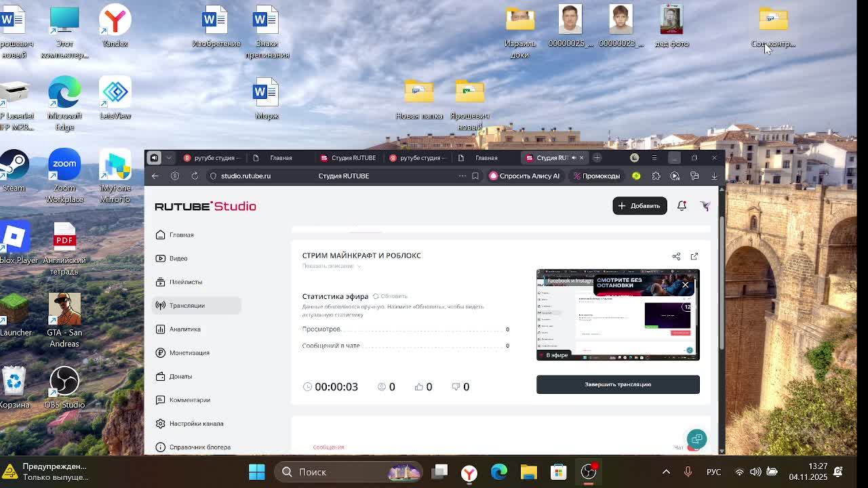Image resolution: width=868 pixels, height=488 pixels.
Task: Select GTA - San Andreas shortcut
Action: tap(64, 320)
